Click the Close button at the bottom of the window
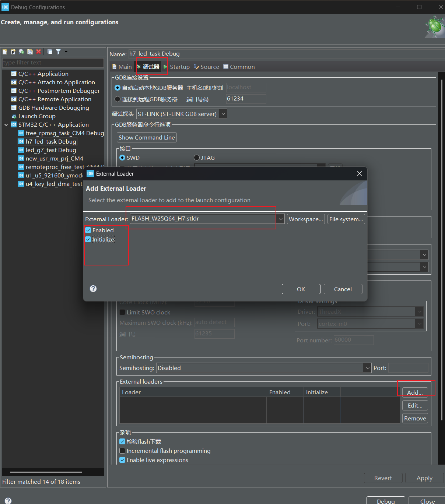445x504 pixels. tap(427, 501)
